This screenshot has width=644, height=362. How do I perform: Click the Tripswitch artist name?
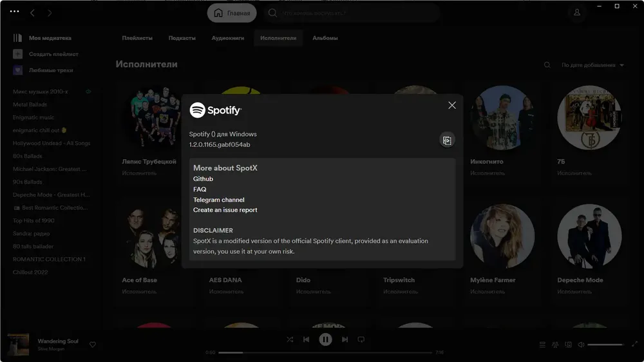[399, 280]
